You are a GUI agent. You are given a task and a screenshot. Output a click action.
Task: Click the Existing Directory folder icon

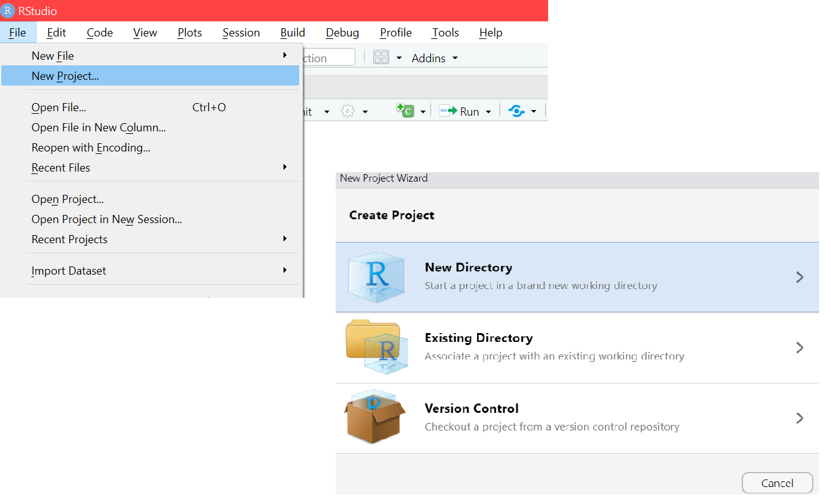click(x=377, y=347)
